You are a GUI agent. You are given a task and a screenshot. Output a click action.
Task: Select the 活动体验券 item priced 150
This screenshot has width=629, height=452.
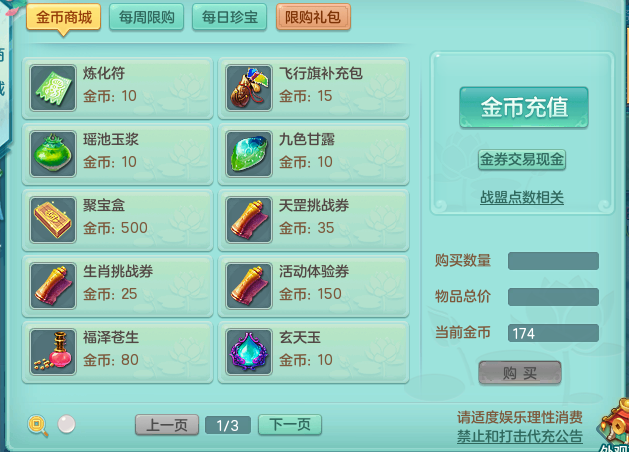point(313,286)
